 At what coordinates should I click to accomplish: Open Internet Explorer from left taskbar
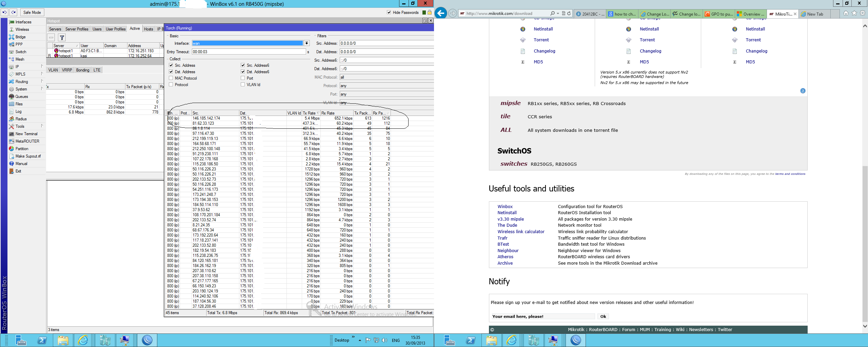coord(83,340)
